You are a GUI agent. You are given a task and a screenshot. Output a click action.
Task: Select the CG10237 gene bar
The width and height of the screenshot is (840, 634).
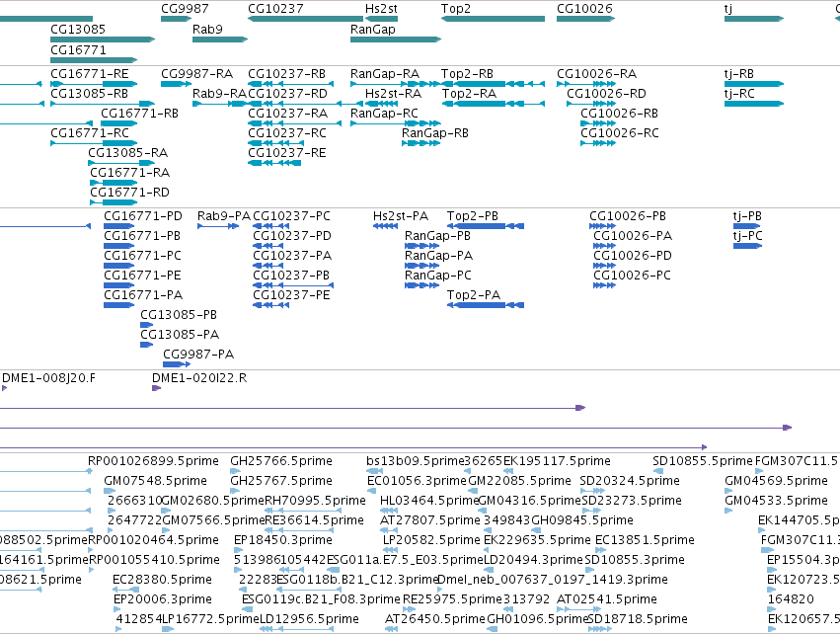305,19
